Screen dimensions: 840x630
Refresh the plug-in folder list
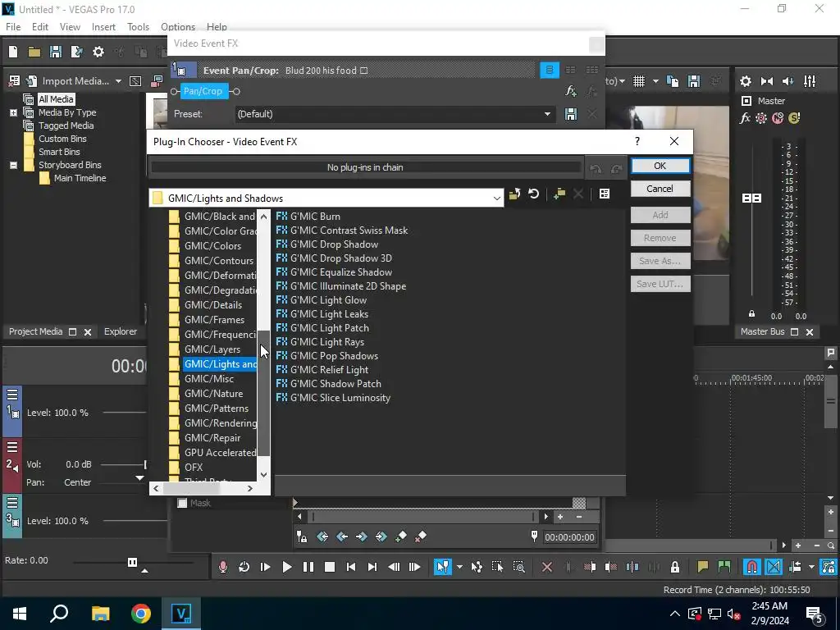[x=533, y=194]
